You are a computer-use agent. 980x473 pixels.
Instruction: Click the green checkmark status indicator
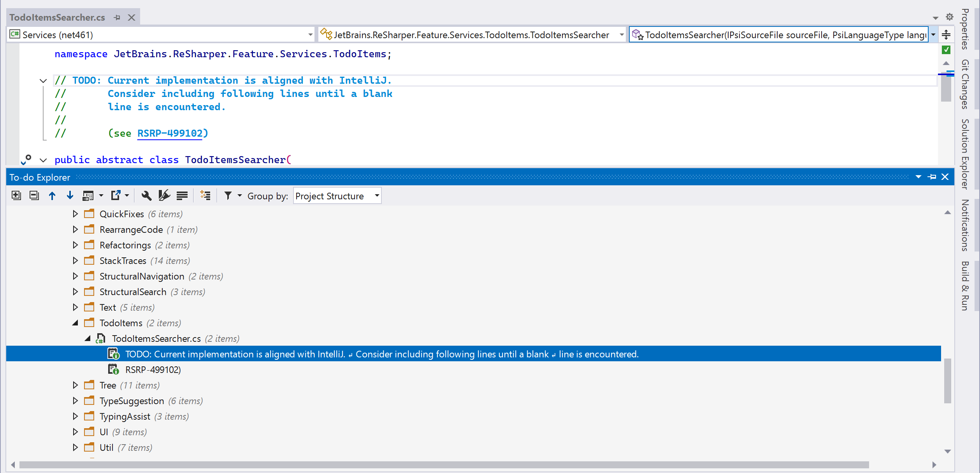point(946,50)
